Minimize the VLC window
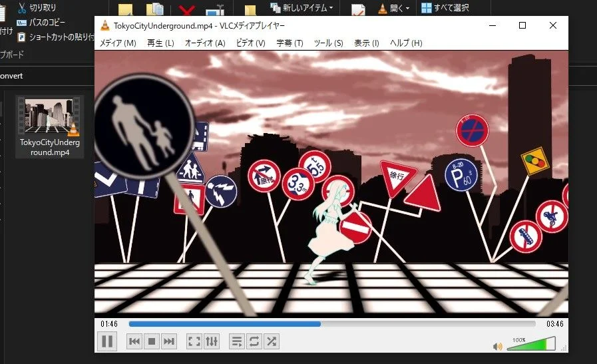 click(493, 25)
